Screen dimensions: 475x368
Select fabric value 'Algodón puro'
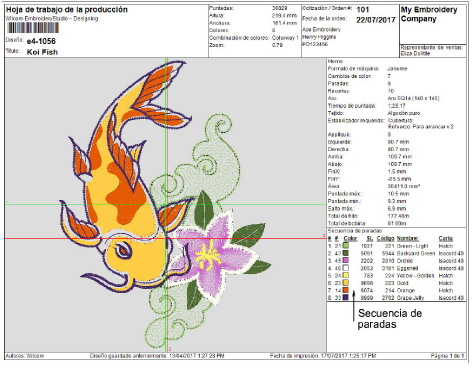[x=404, y=113]
